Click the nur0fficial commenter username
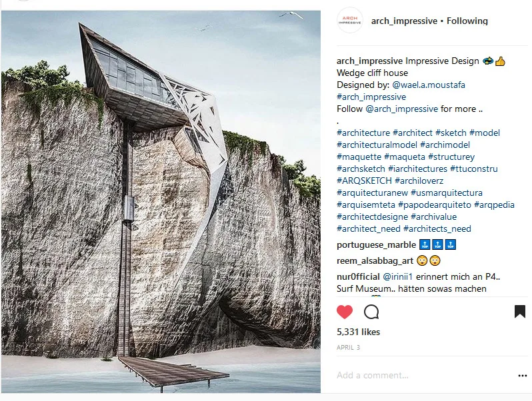The image size is (532, 401). (x=358, y=276)
